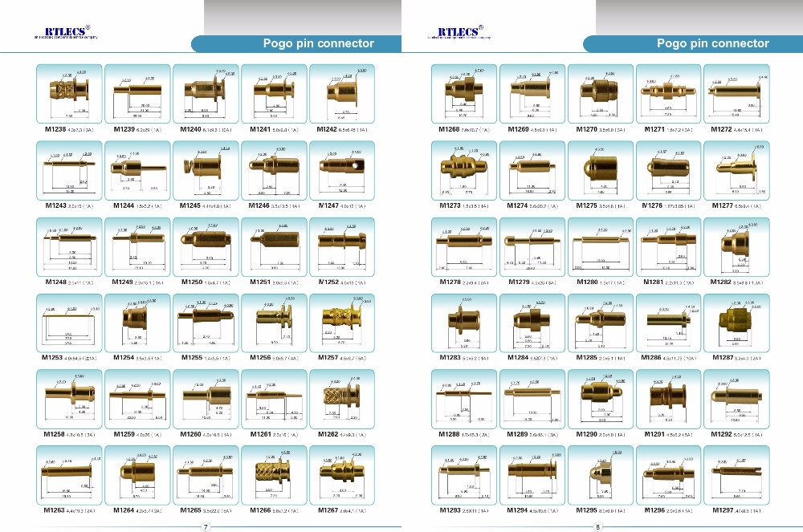Click the M1270 pogo pin image
The height and width of the screenshot is (532, 803).
tap(601, 92)
